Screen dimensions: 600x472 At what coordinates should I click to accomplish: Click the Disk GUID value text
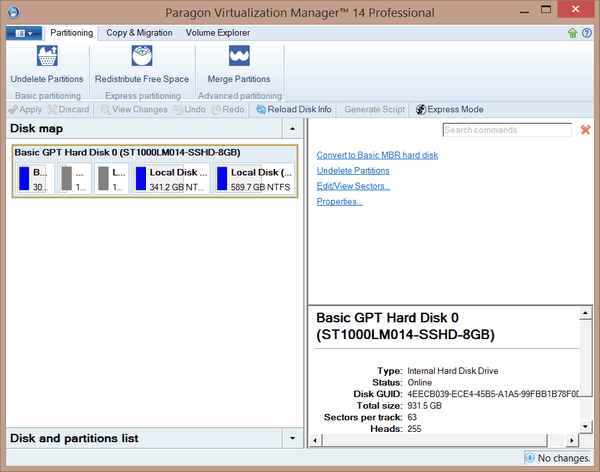(x=494, y=394)
